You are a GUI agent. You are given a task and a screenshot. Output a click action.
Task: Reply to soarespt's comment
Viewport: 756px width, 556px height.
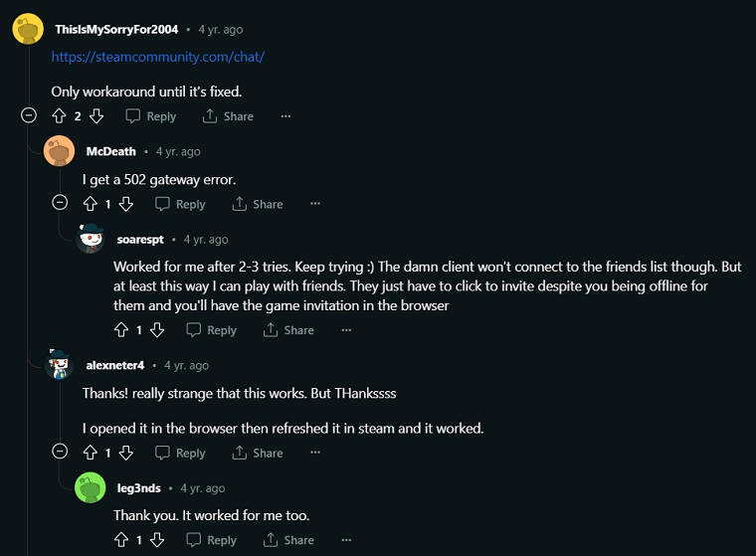click(x=211, y=330)
